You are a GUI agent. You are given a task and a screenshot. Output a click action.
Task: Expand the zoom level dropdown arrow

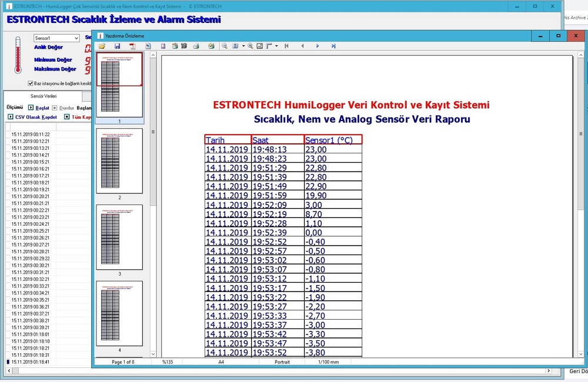[x=243, y=46]
